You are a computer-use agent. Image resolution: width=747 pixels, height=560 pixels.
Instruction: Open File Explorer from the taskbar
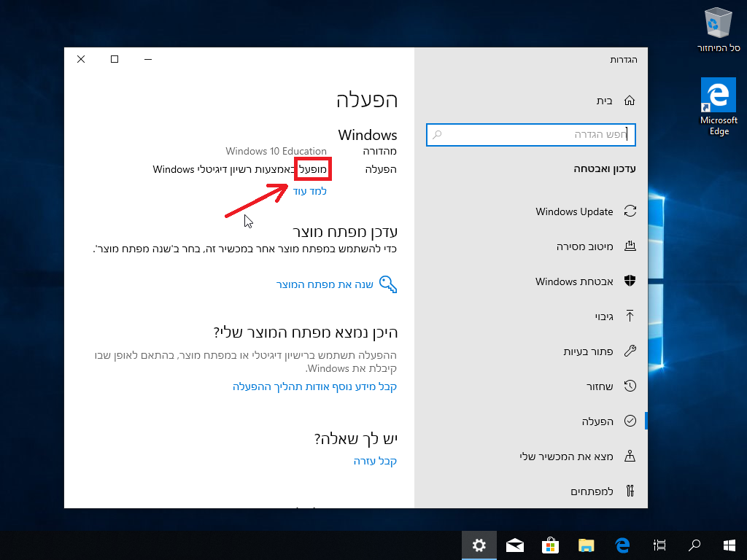click(586, 545)
